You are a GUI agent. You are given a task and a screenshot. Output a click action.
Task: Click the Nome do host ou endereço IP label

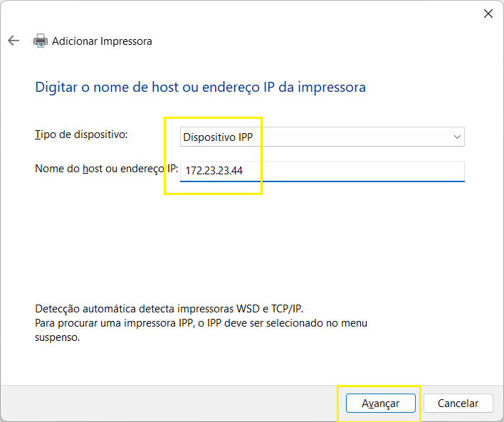[105, 169]
